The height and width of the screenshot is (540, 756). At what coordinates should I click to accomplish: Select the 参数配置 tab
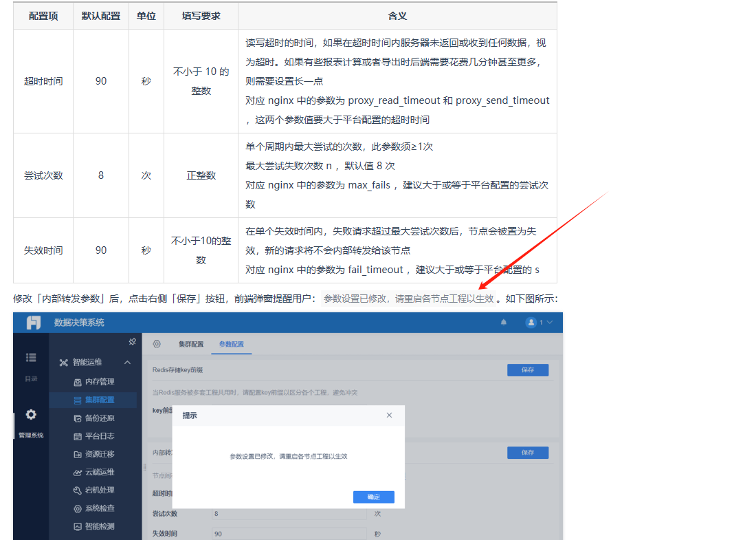point(231,344)
